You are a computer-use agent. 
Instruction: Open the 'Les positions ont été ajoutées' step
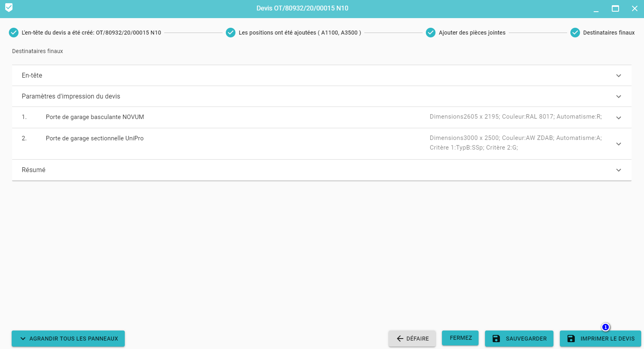click(x=299, y=33)
